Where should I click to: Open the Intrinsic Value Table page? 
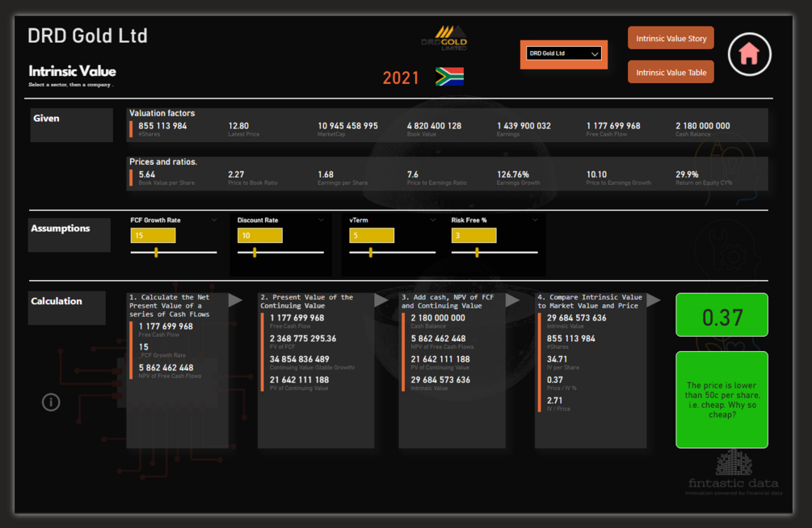pyautogui.click(x=671, y=72)
